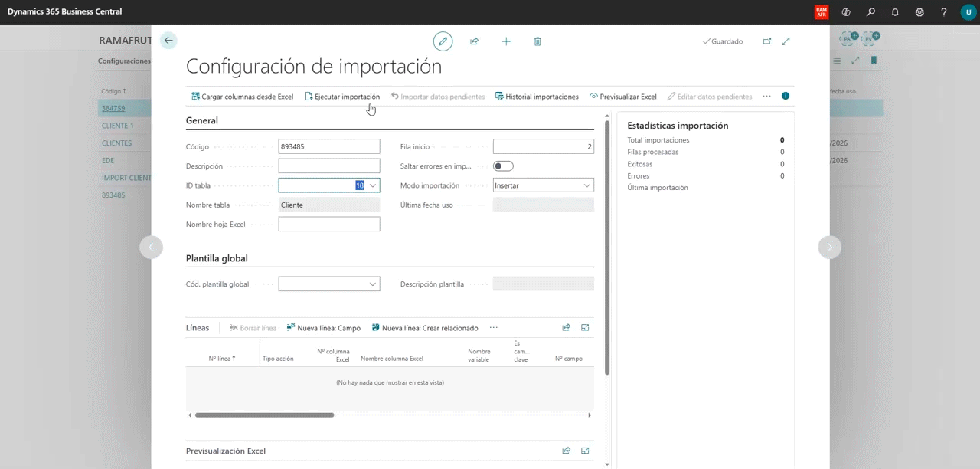Click the pencil edit mode icon
The height and width of the screenshot is (469, 980).
443,41
